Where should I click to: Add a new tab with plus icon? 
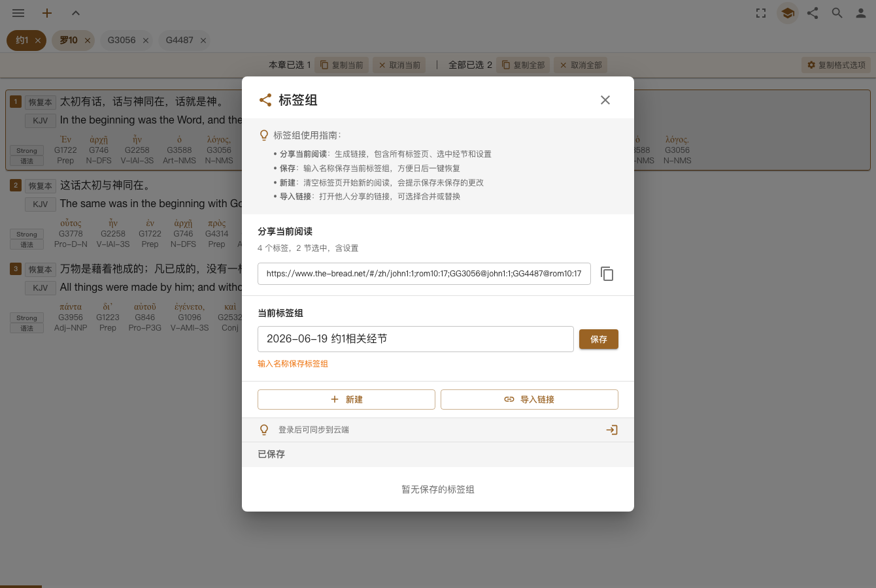coord(47,13)
